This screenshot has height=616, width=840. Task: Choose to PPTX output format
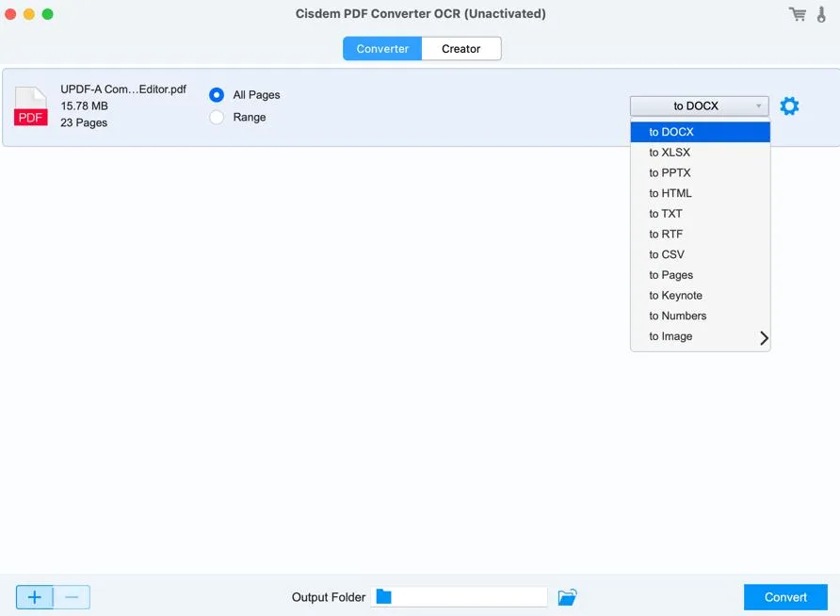point(701,172)
